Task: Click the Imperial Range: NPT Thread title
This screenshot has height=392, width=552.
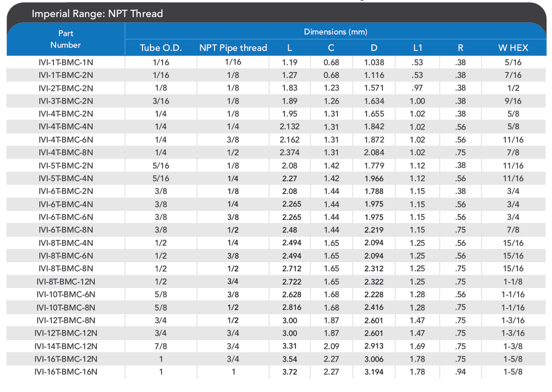Action: 97,14
